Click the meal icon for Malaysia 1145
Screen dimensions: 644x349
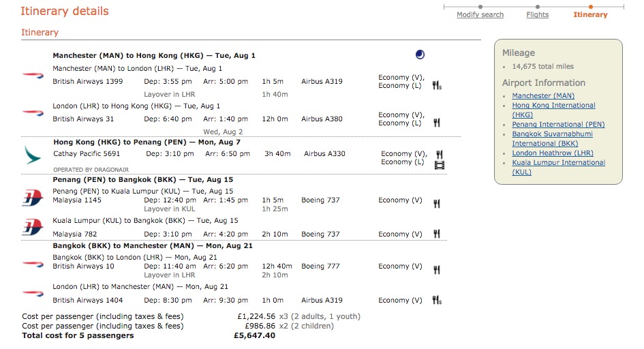(x=437, y=204)
